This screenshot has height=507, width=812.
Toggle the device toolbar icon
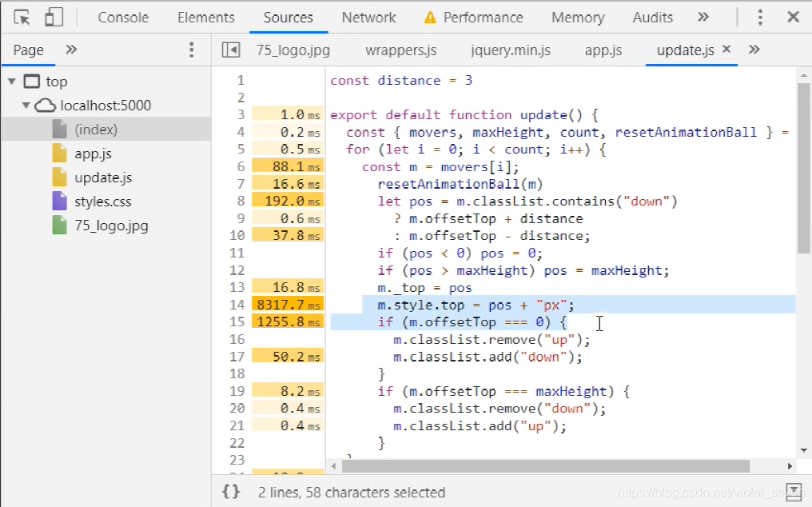point(54,17)
